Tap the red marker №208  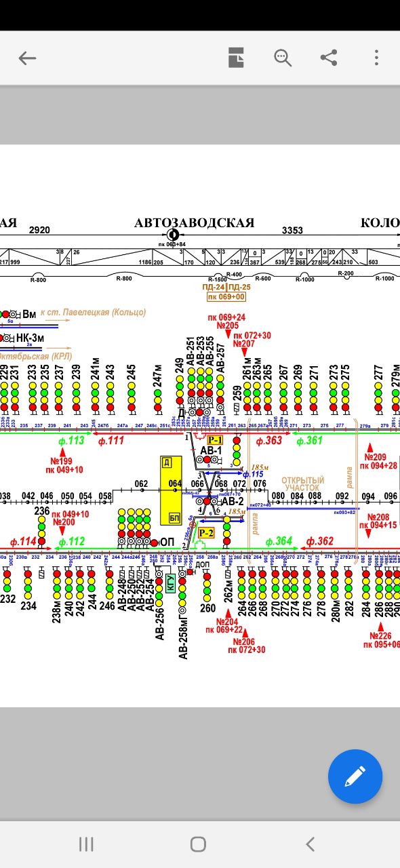[377, 517]
